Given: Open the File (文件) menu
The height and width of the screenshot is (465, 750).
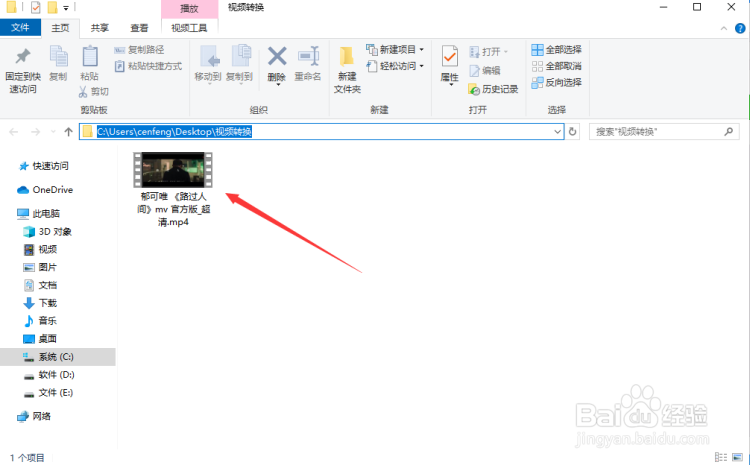Looking at the screenshot, I should point(20,28).
